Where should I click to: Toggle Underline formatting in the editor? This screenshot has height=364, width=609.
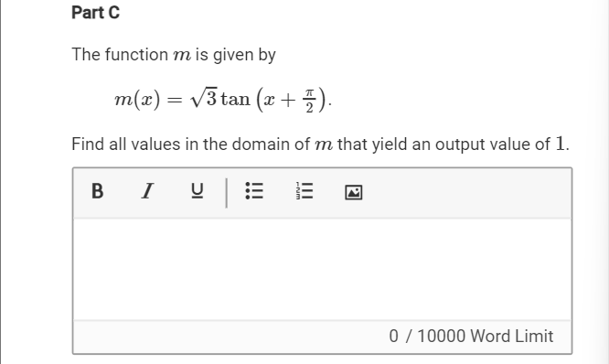click(198, 191)
